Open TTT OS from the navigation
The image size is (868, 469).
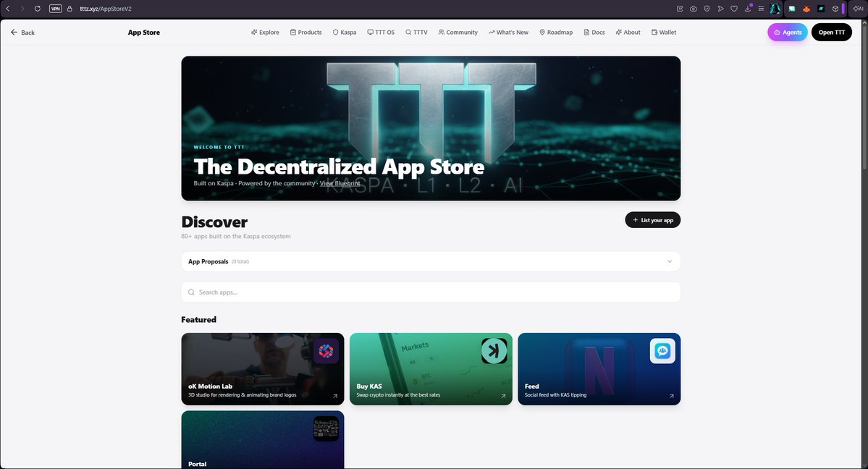coord(381,33)
